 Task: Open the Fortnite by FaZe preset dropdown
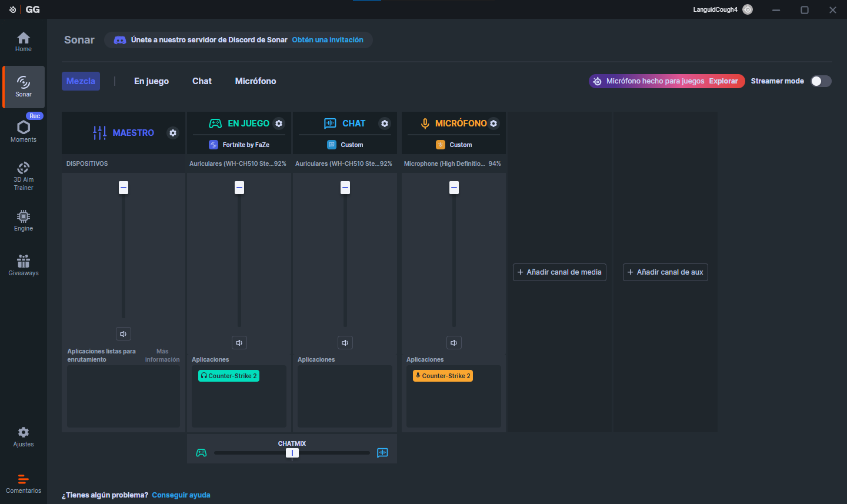point(239,145)
